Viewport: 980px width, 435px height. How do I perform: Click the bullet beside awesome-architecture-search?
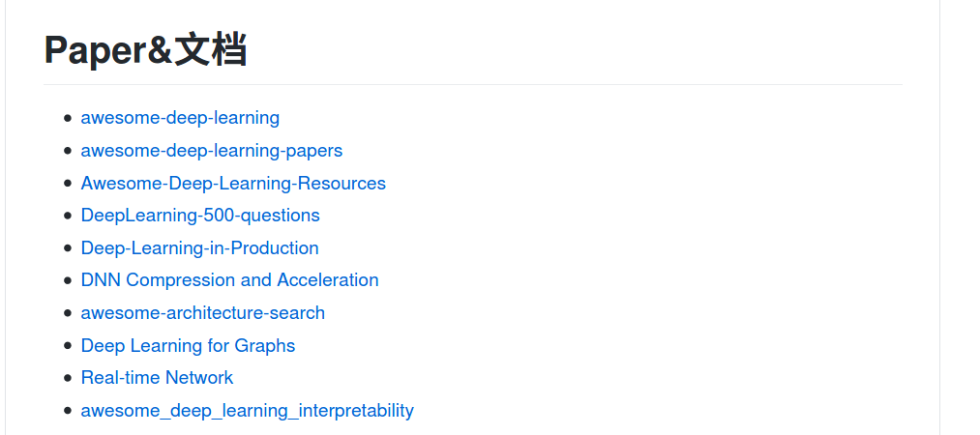(68, 312)
